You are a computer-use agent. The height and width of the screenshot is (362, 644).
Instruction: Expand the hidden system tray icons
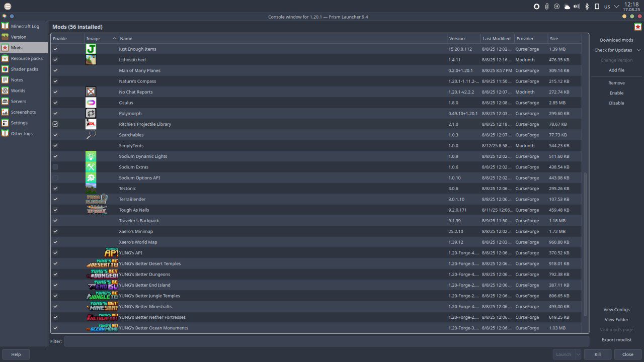[x=616, y=7]
